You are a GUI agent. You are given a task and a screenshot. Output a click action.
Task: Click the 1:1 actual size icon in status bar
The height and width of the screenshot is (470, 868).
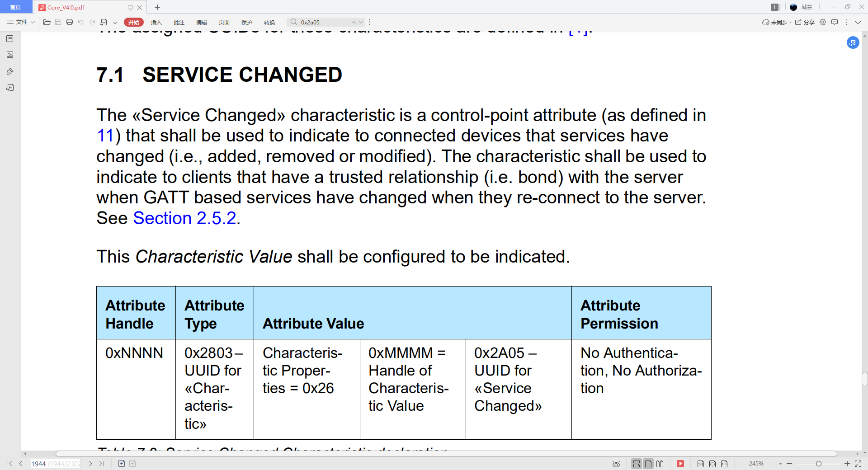[700, 464]
